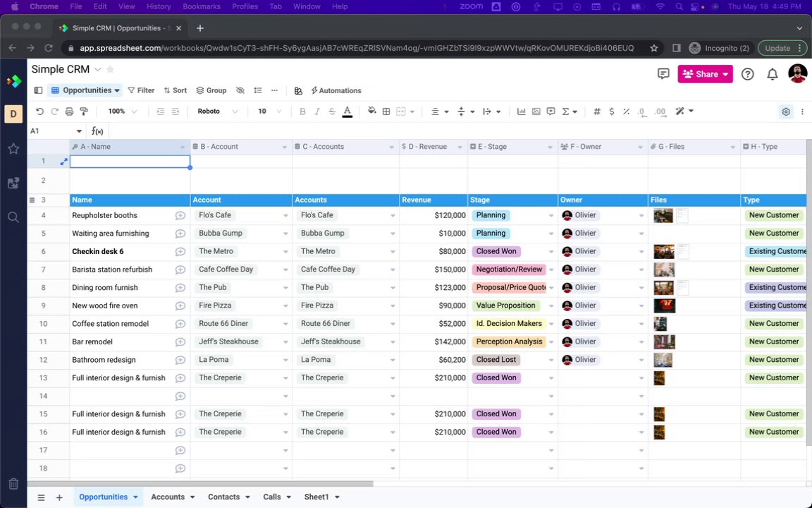Open the more view options ellipsis
812x508 pixels.
click(x=274, y=90)
